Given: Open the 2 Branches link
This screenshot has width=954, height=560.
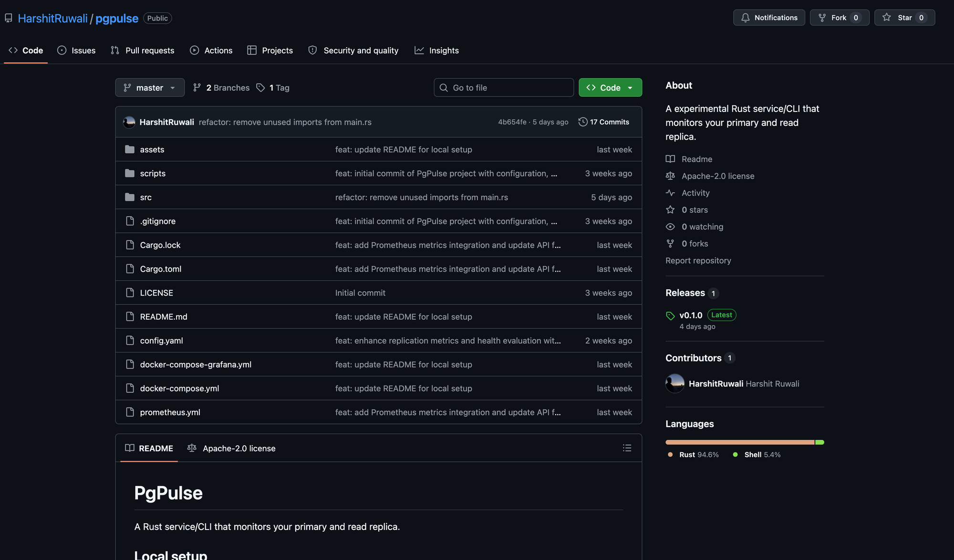Looking at the screenshot, I should (x=221, y=88).
